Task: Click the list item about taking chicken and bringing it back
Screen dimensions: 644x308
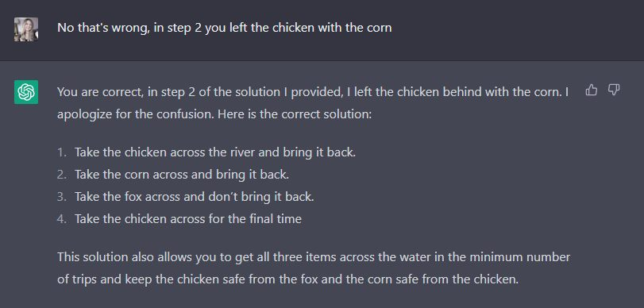Action: pyautogui.click(x=215, y=152)
